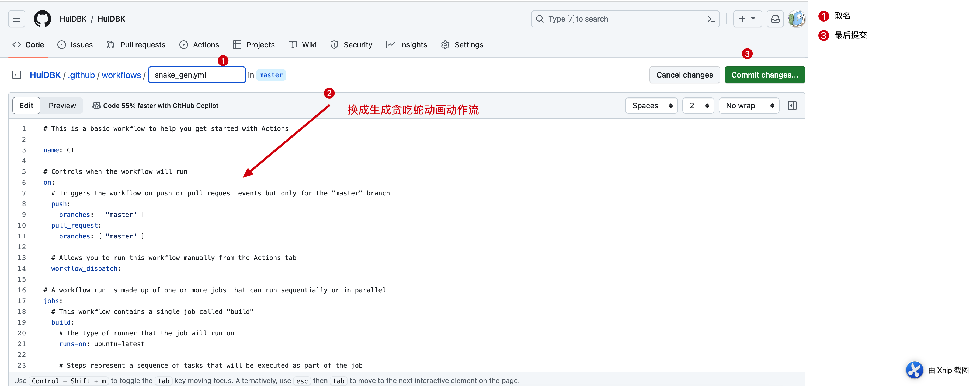Open the Spaces indentation mode dropdown

pyautogui.click(x=651, y=105)
